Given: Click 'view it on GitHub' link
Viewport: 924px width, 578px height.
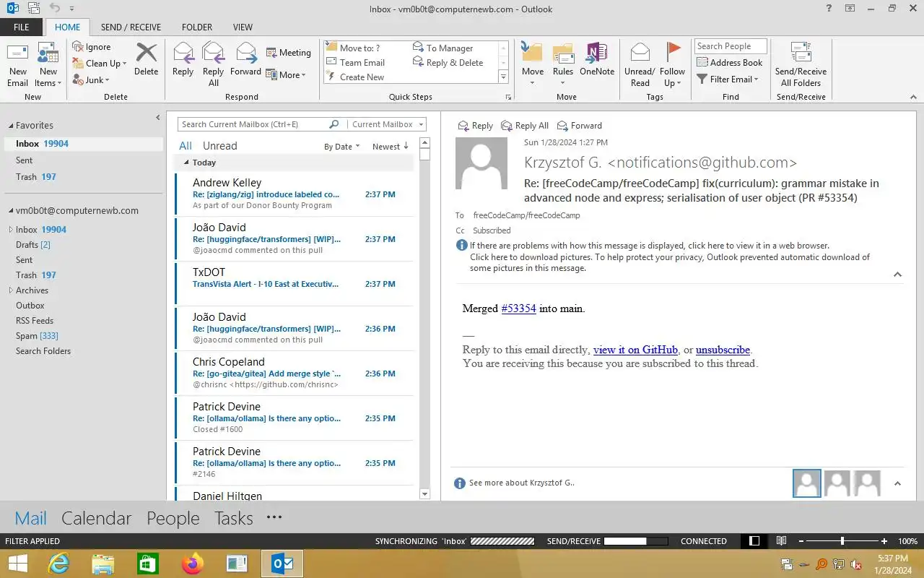Looking at the screenshot, I should [x=635, y=350].
